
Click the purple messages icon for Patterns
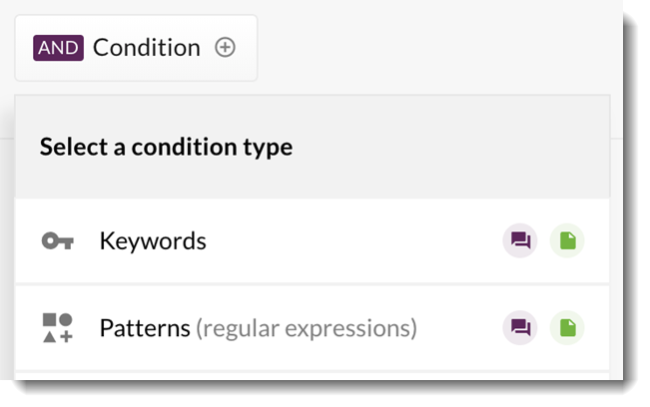[x=520, y=327]
